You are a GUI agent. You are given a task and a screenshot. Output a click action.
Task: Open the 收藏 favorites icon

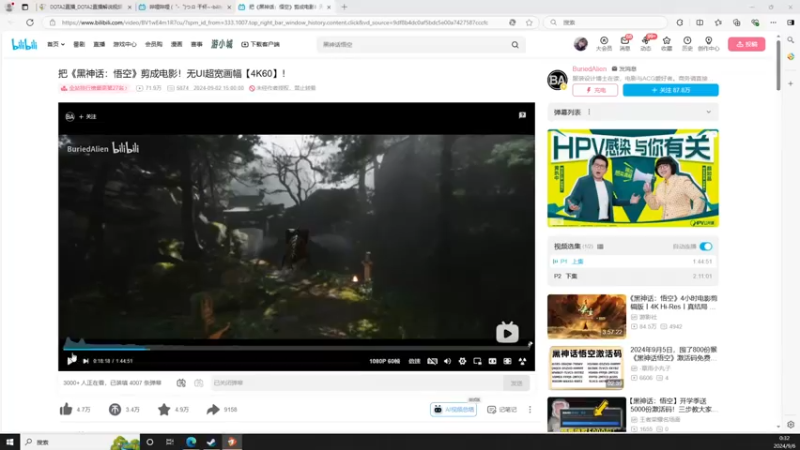pyautogui.click(x=666, y=44)
